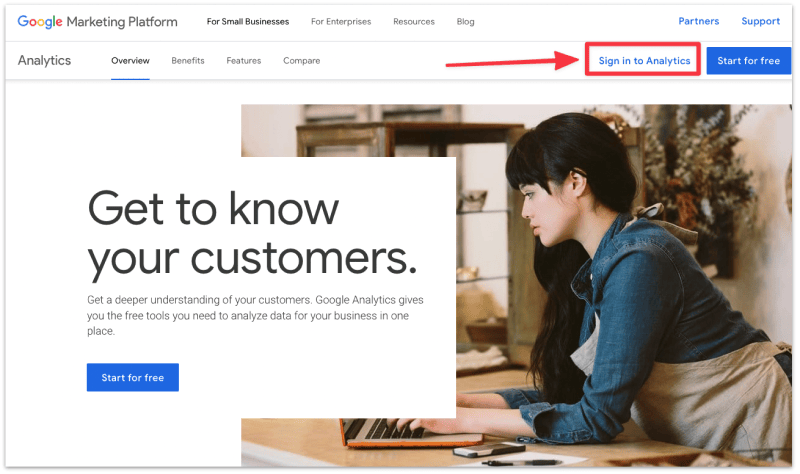Click the Analytics product title
The image size is (800, 474).
44,60
